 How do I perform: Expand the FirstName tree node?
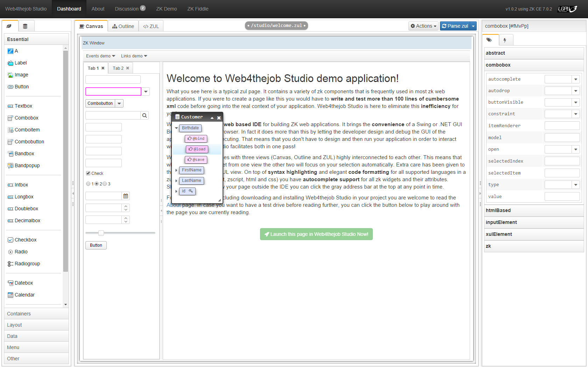coord(176,170)
